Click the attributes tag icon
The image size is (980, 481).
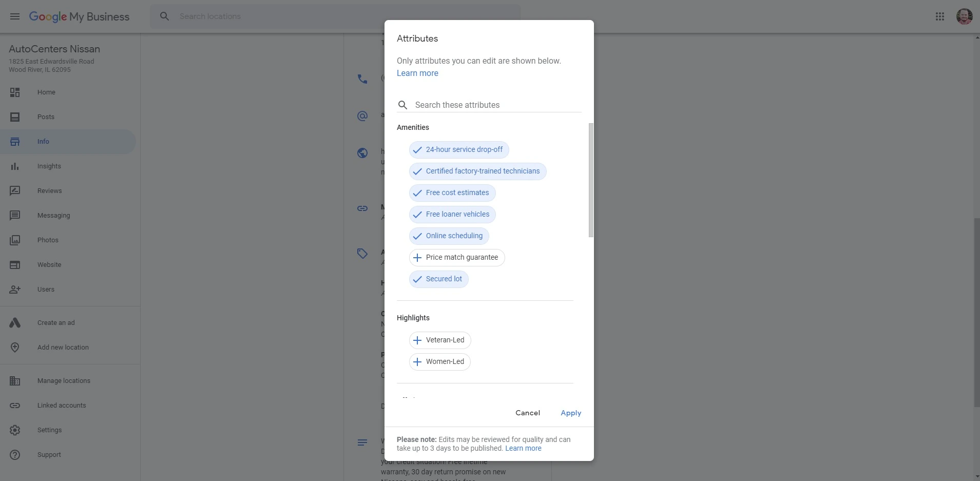point(362,254)
